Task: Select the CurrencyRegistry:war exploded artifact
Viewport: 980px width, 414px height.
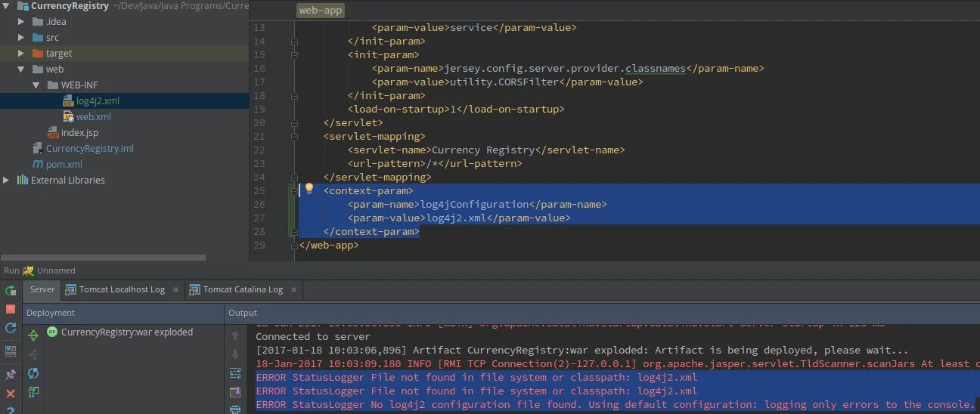Action: coord(127,332)
